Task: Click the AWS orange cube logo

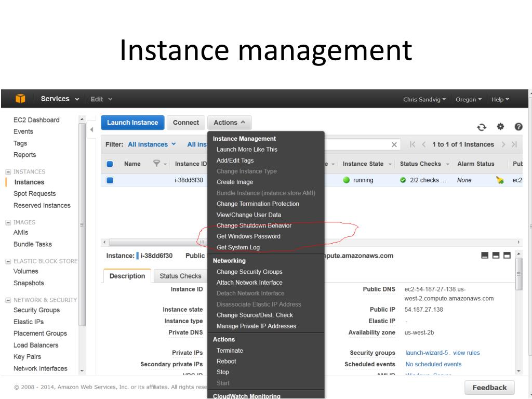Action: (x=20, y=99)
